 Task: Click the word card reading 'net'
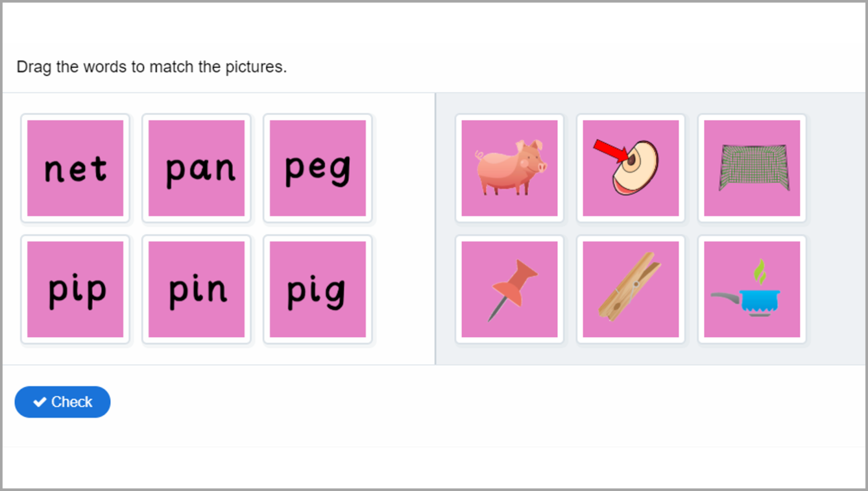tap(75, 167)
